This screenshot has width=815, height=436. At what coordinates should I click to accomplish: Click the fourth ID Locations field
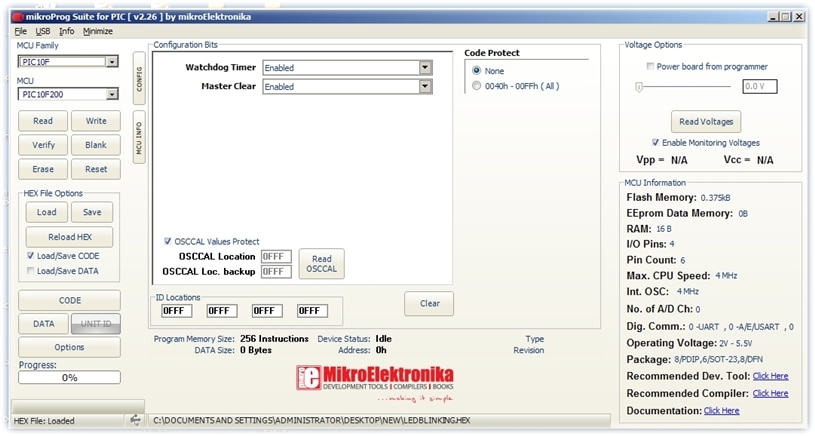312,311
